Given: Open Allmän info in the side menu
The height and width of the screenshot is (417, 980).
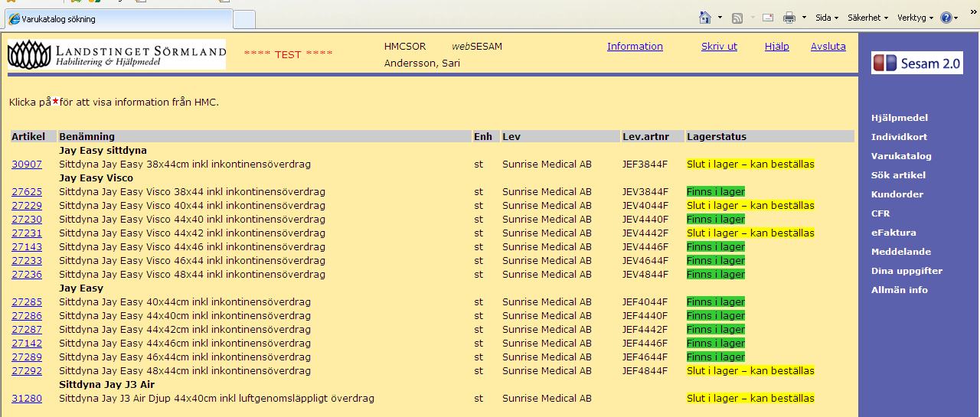Looking at the screenshot, I should coord(900,290).
